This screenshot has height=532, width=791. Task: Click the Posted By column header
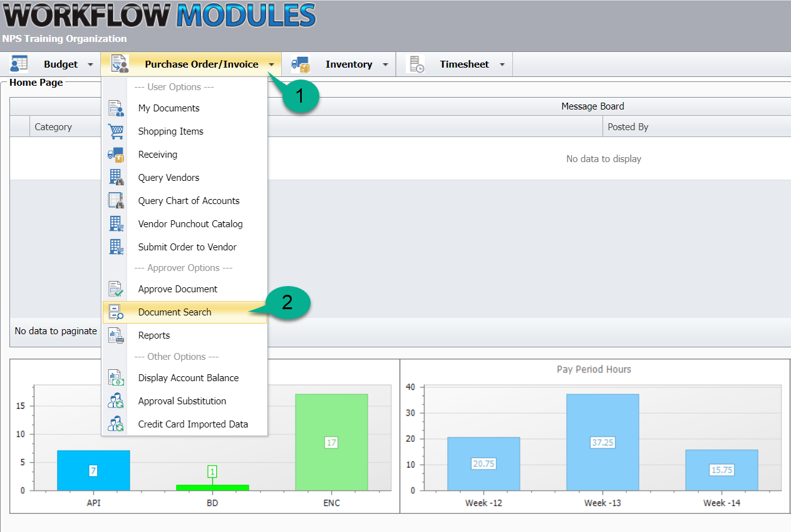pos(628,127)
